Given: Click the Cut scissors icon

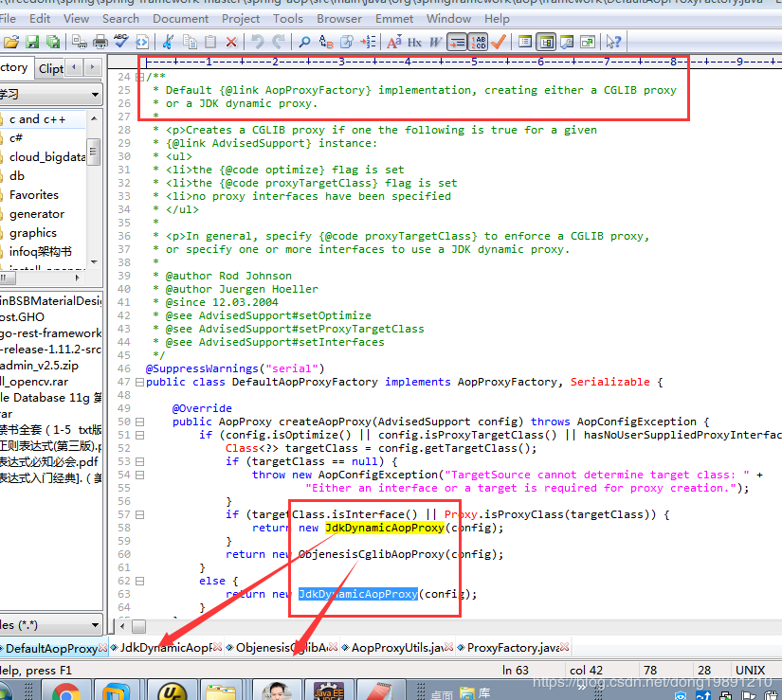Looking at the screenshot, I should (168, 42).
